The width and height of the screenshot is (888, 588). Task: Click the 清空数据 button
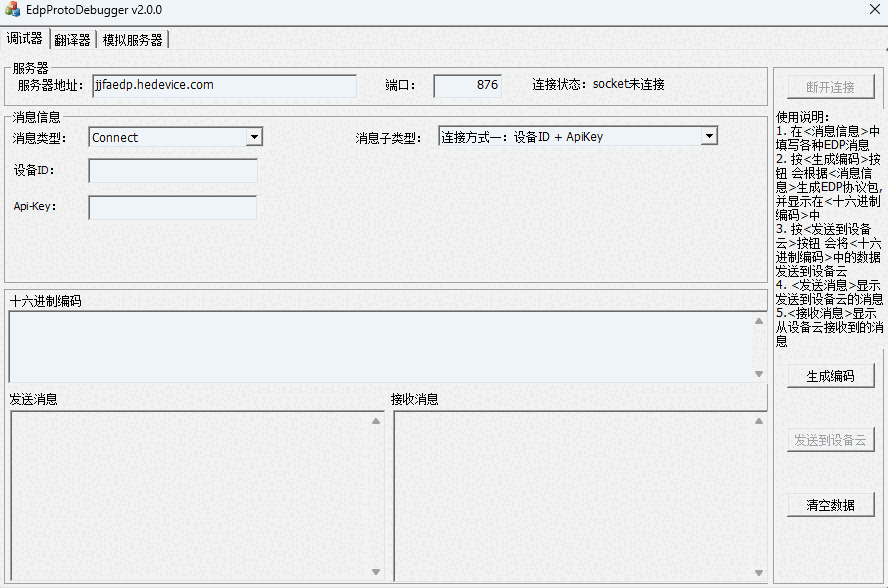click(830, 504)
